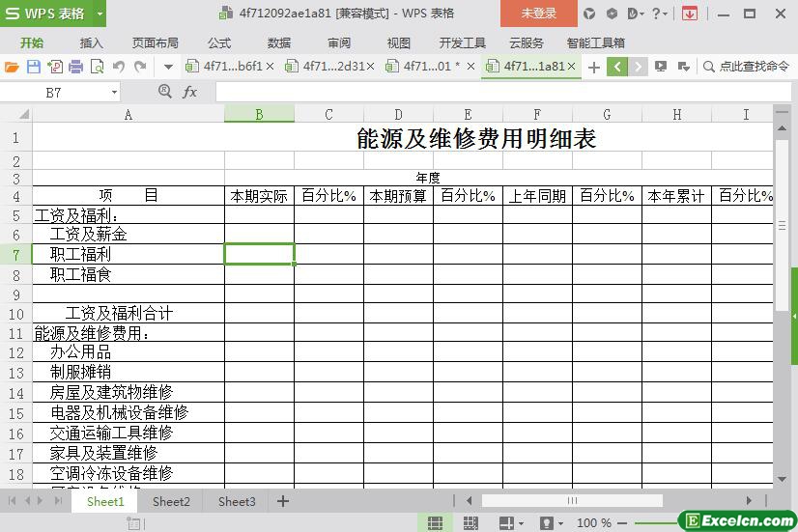Screen dimensions: 798x532
Task: Click the tab display monitor icon
Action: [x=661, y=66]
